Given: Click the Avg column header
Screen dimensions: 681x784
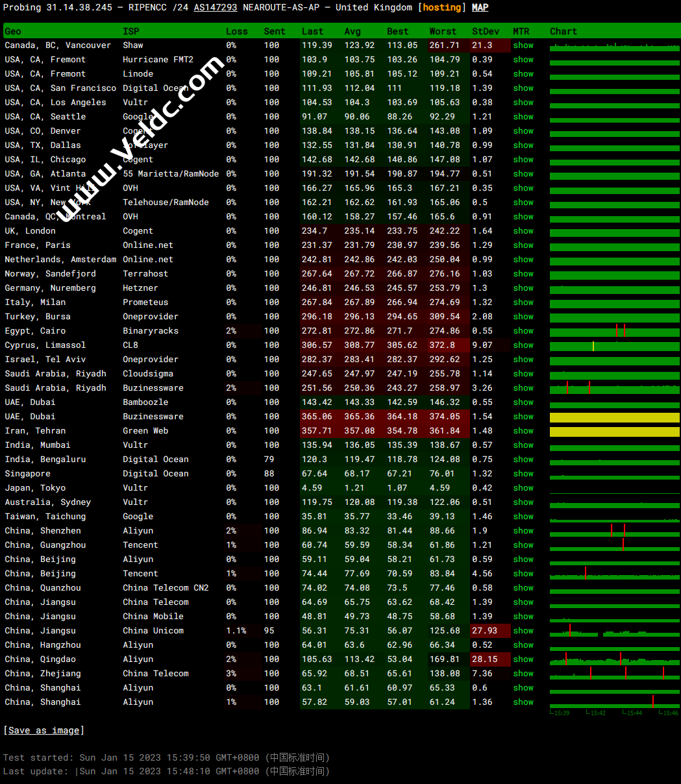Looking at the screenshot, I should (353, 31).
